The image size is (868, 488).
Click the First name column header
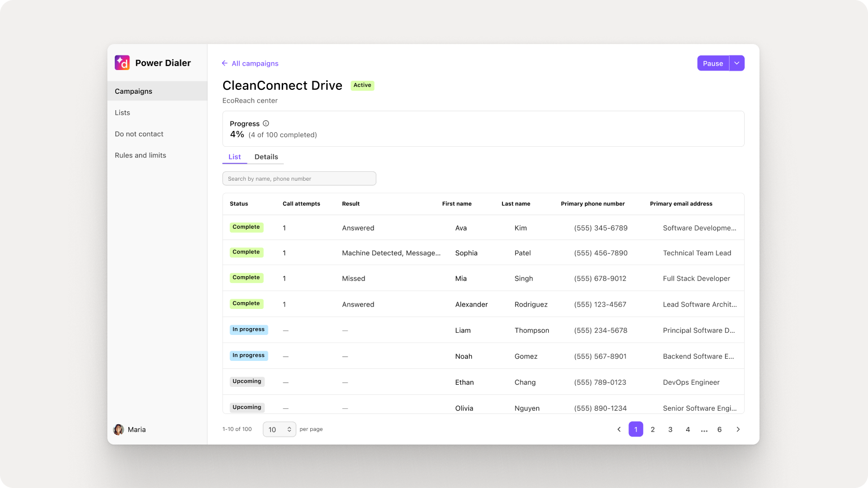[x=457, y=204]
